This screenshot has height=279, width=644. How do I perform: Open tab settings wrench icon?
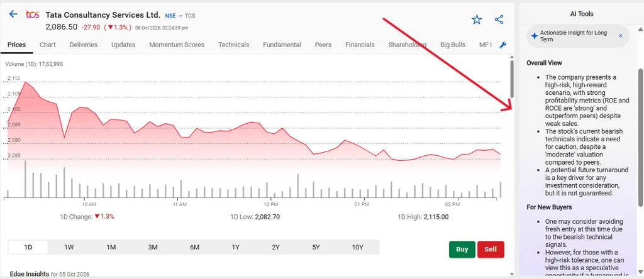click(502, 45)
